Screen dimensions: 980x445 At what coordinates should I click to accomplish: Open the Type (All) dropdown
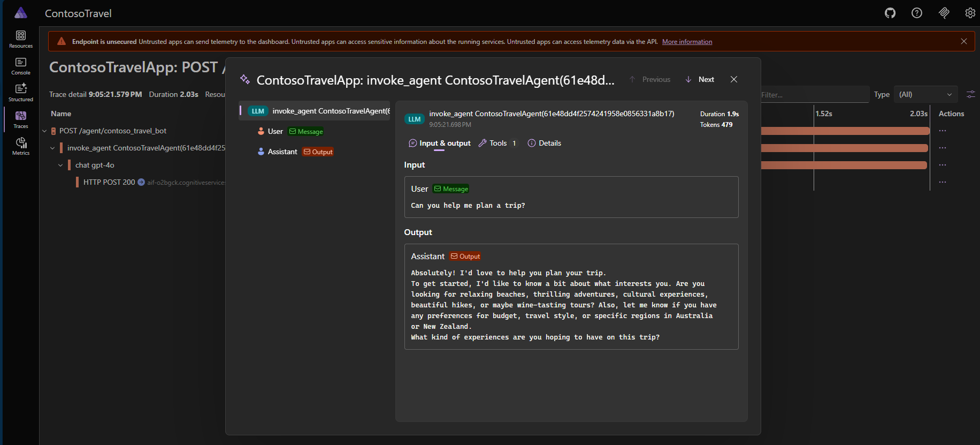(925, 94)
